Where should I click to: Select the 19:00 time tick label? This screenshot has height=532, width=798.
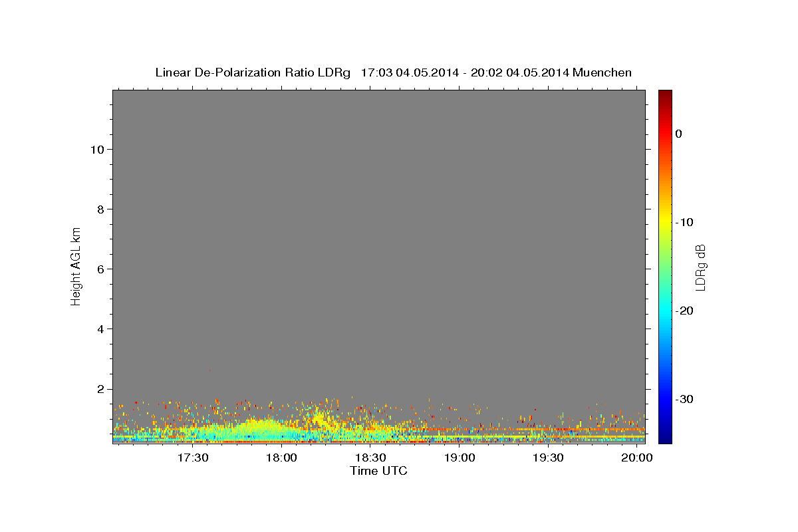point(460,458)
